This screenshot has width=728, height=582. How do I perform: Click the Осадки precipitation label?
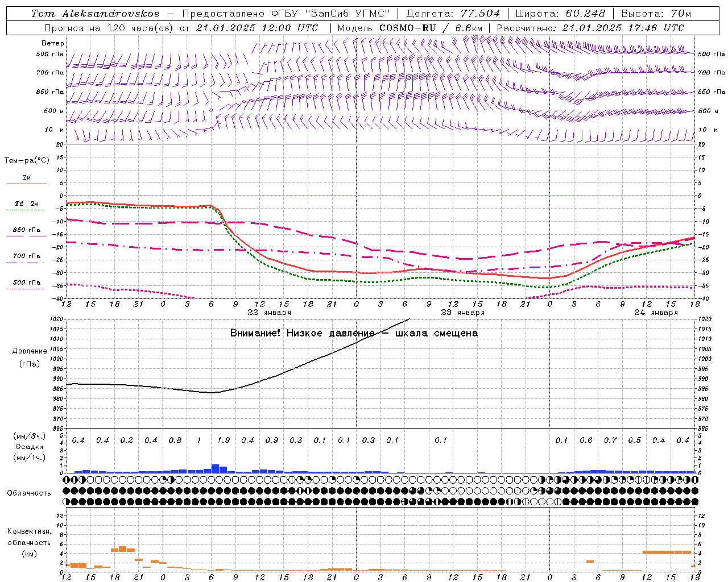[x=30, y=447]
